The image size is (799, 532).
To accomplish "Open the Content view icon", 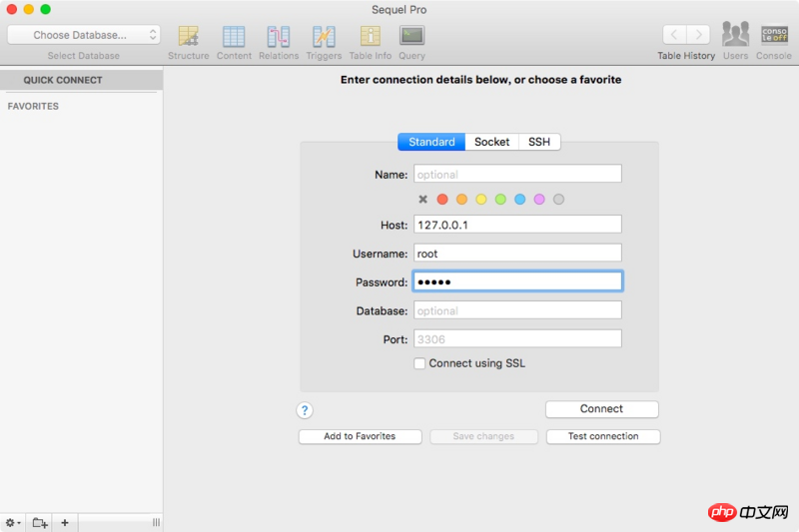I will 234,37.
